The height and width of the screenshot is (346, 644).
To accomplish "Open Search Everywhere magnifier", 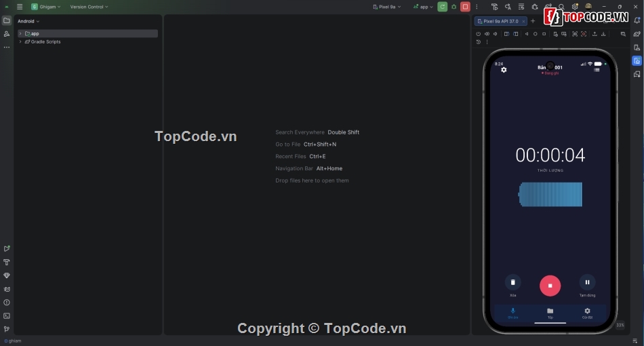I will click(561, 7).
